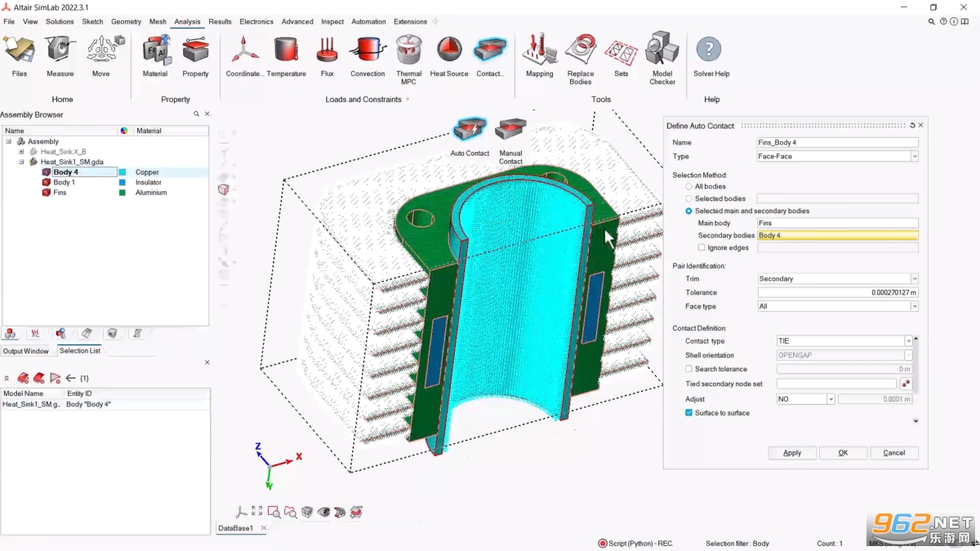Image resolution: width=980 pixels, height=551 pixels.
Task: Select the Move tool
Action: tap(100, 56)
